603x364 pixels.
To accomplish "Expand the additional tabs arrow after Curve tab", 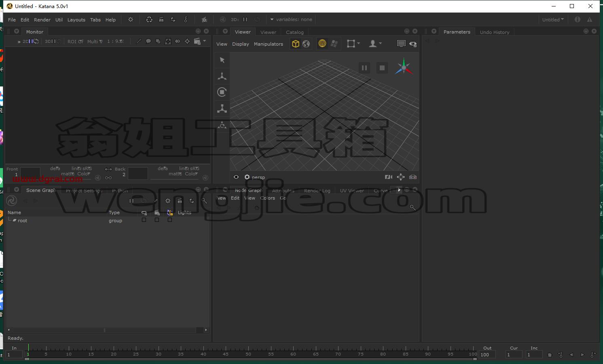I will pyautogui.click(x=399, y=190).
